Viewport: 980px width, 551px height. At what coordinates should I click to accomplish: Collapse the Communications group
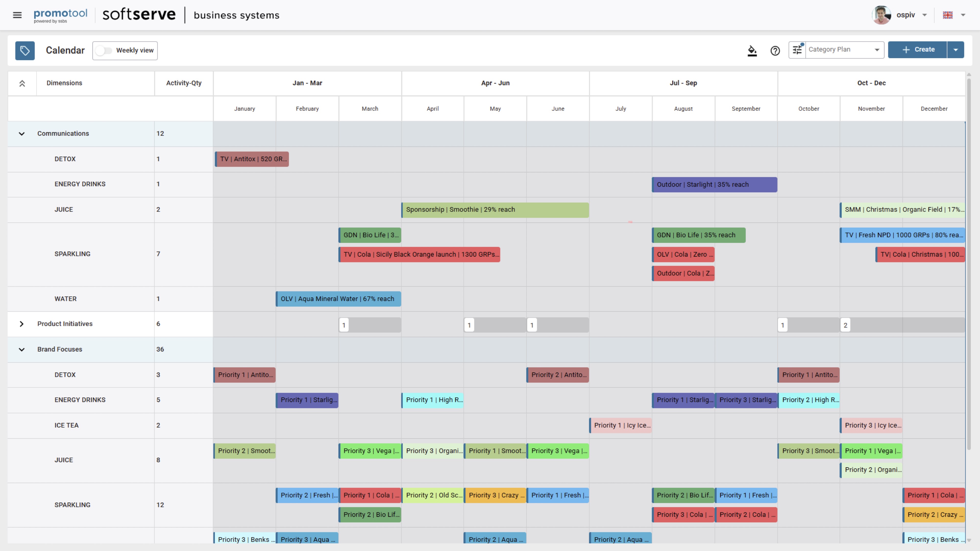pyautogui.click(x=22, y=134)
